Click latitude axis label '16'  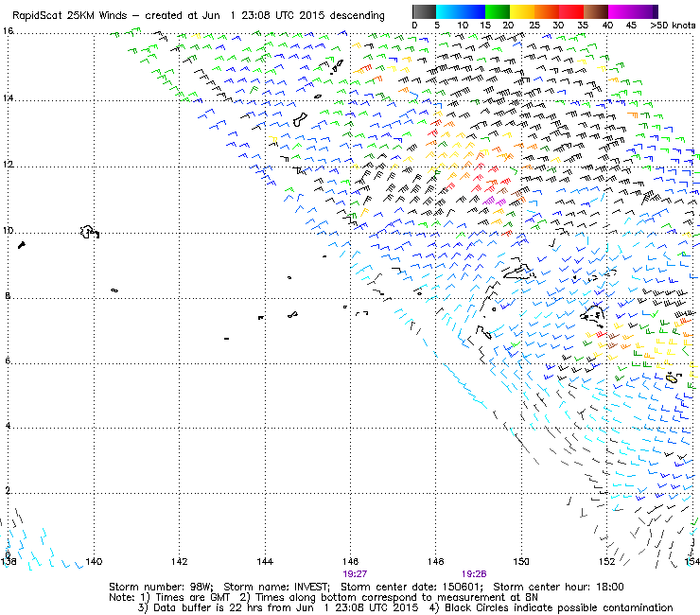tap(8, 31)
